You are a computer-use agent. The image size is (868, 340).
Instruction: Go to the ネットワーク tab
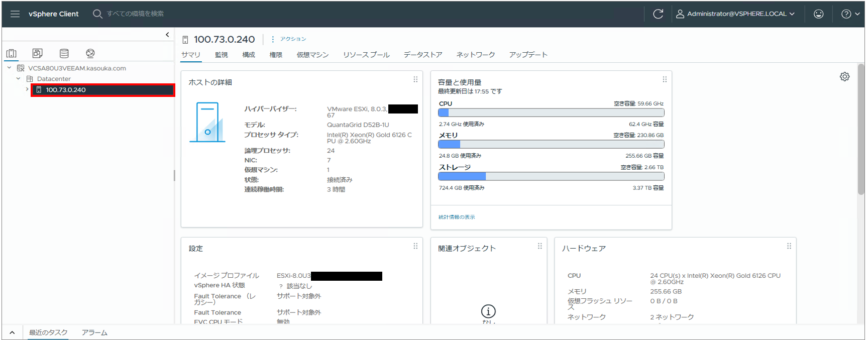(x=476, y=55)
